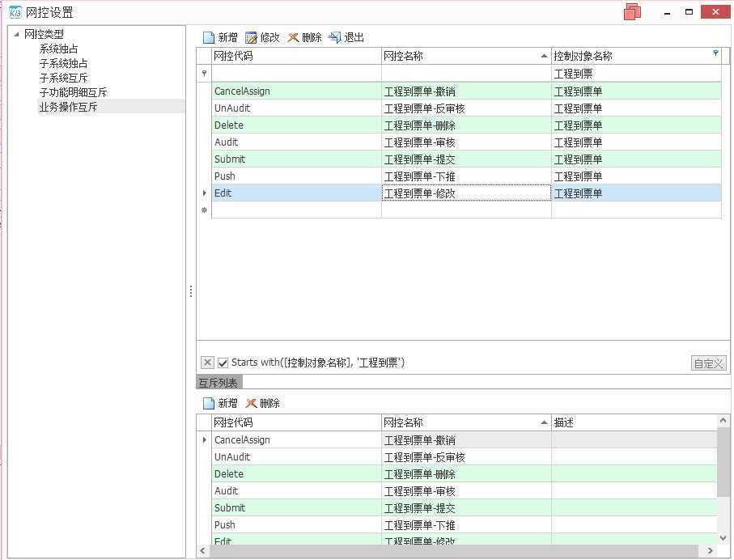Click the red overlapping-windows icon in title bar

coord(632,11)
